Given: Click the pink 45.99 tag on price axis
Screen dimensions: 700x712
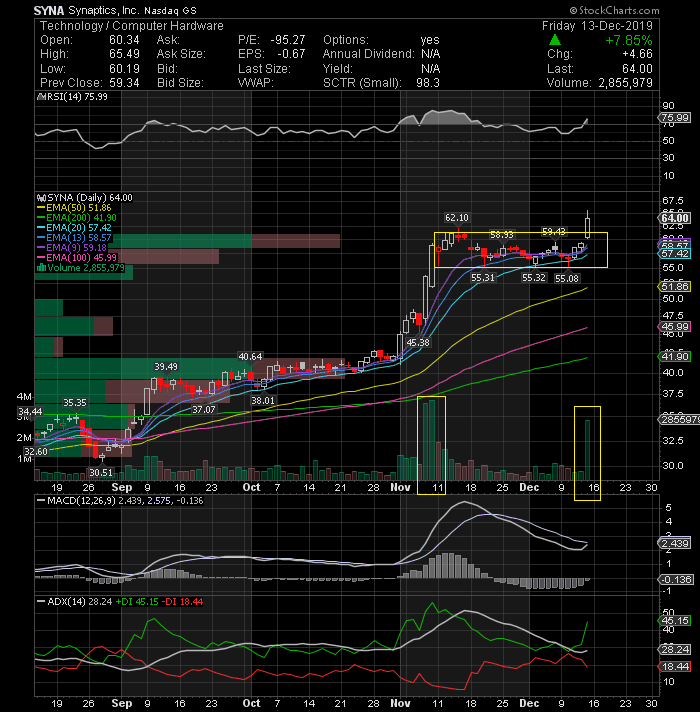Looking at the screenshot, I should click(675, 326).
